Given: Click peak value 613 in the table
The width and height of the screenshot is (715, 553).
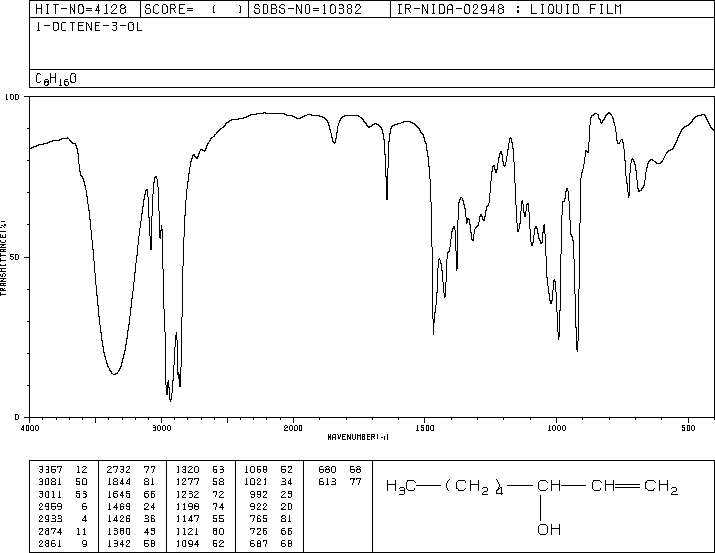Looking at the screenshot, I should coord(327,482).
